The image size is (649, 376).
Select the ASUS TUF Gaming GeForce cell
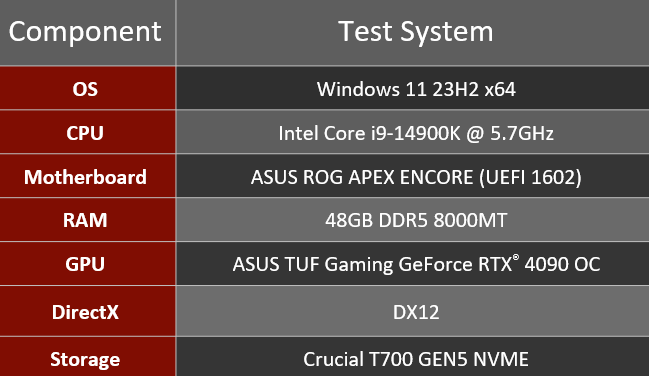[413, 264]
